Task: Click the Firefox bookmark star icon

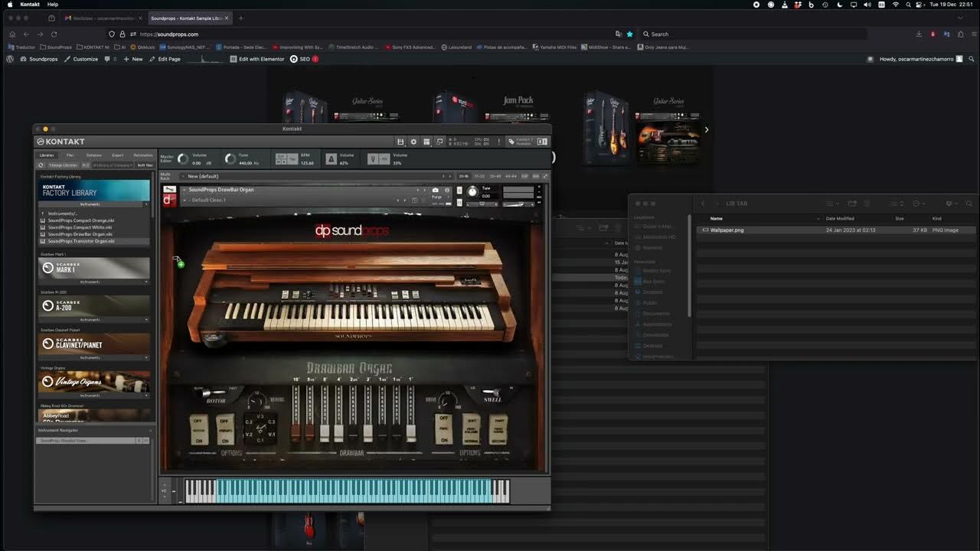Action: click(630, 34)
